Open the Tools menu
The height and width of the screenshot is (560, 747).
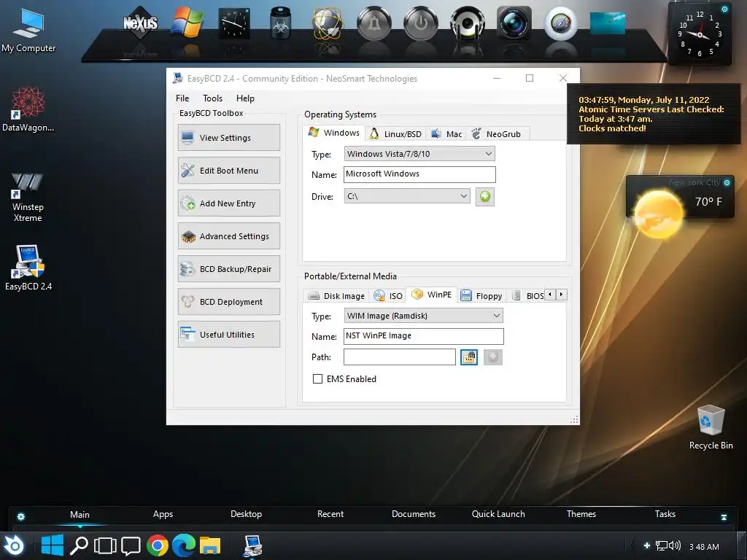pyautogui.click(x=212, y=98)
